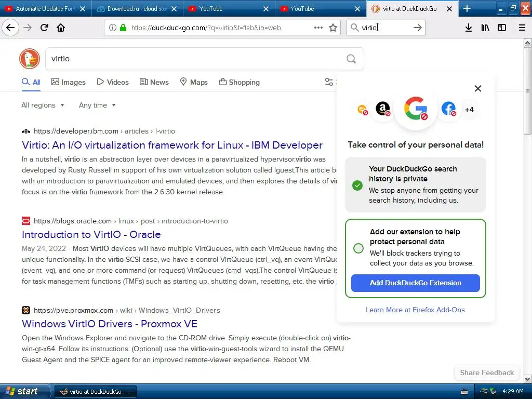Click the virtio at DuckDuckGo taskbar button
532x399 pixels.
click(x=96, y=392)
